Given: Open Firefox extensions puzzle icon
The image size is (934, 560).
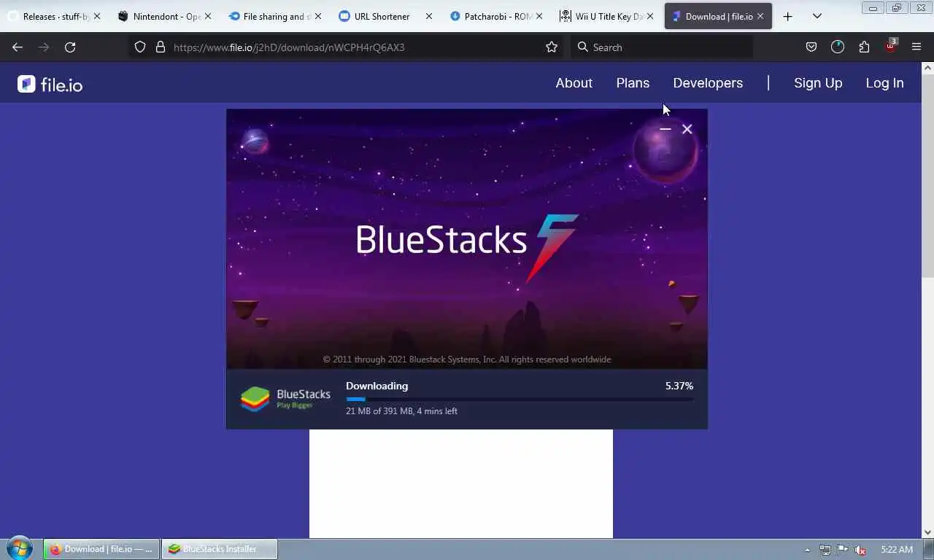Looking at the screenshot, I should [x=864, y=47].
